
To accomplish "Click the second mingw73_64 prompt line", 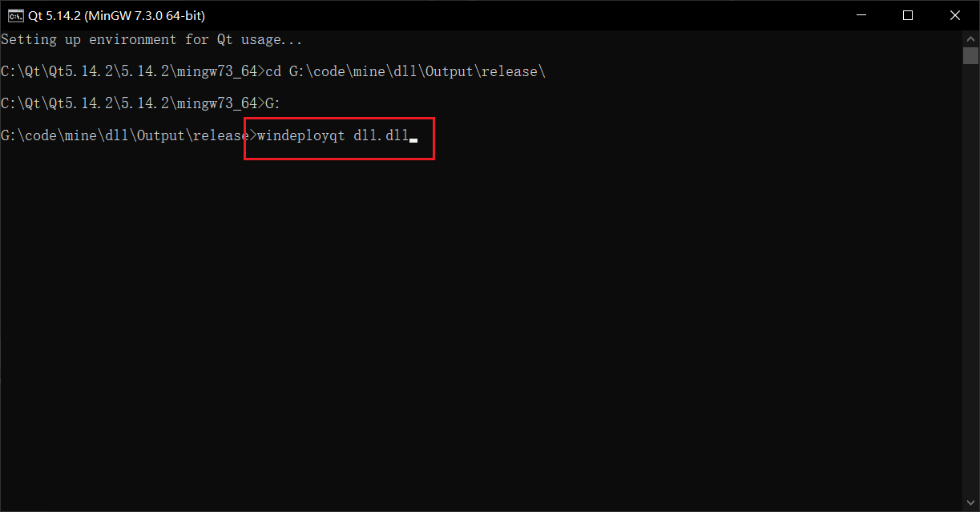I will 141,103.
